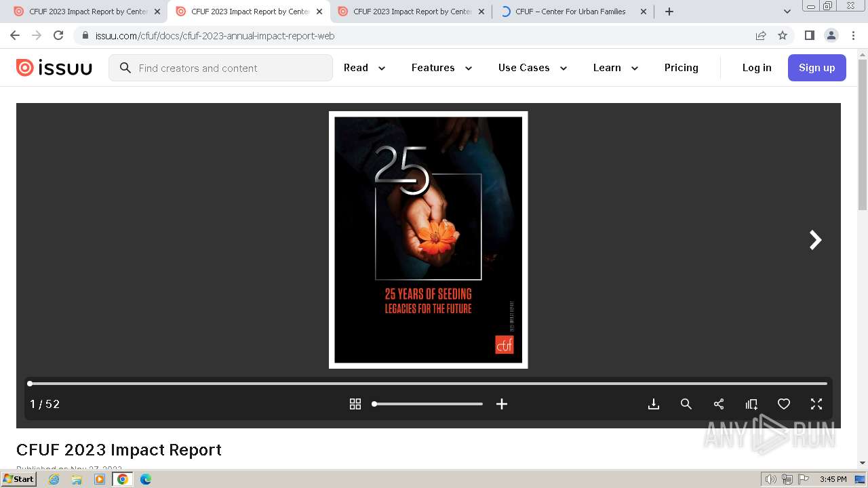Enter fullscreen reader mode
The width and height of the screenshot is (868, 488).
click(x=816, y=404)
